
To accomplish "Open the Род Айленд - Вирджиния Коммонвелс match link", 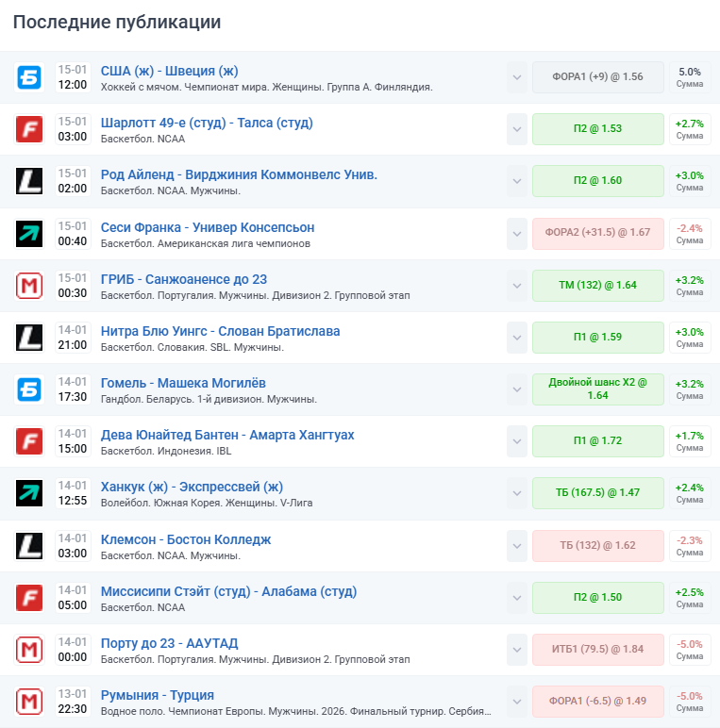I will pyautogui.click(x=239, y=174).
